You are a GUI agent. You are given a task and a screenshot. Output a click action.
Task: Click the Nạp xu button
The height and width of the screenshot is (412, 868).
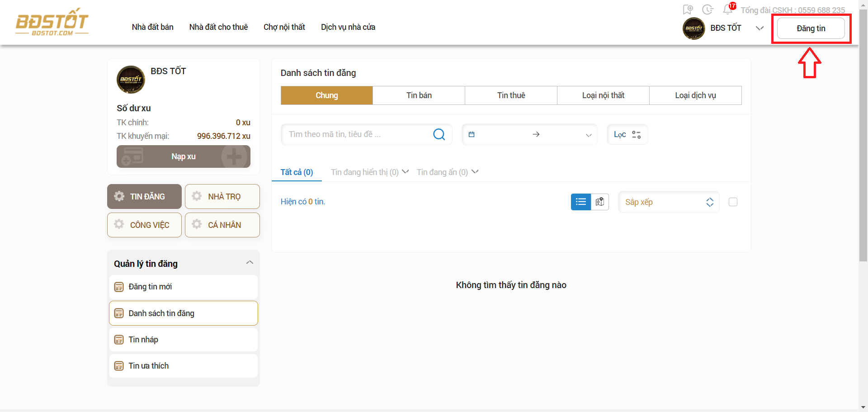point(184,156)
